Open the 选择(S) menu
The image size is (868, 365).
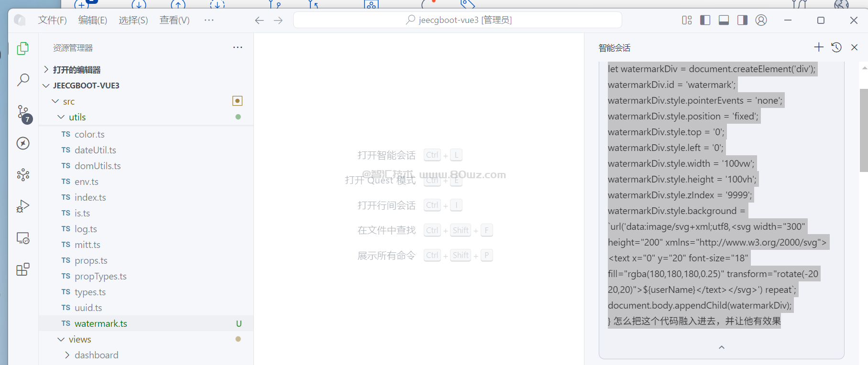[133, 20]
